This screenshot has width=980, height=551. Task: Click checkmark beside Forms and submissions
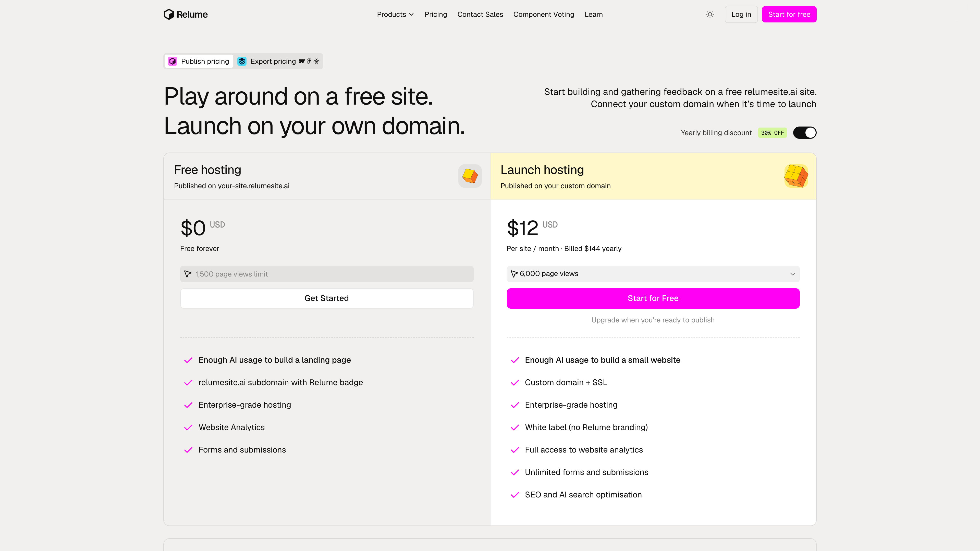pos(188,450)
